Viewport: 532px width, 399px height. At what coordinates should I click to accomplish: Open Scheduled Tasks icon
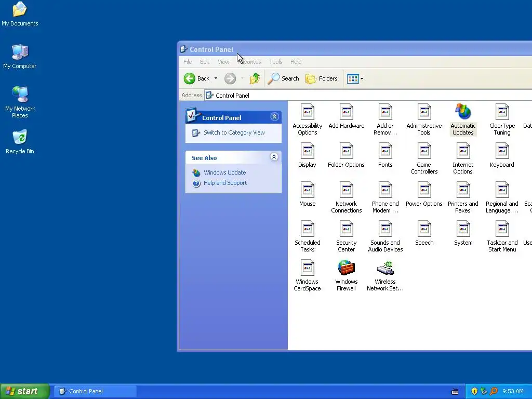307,236
